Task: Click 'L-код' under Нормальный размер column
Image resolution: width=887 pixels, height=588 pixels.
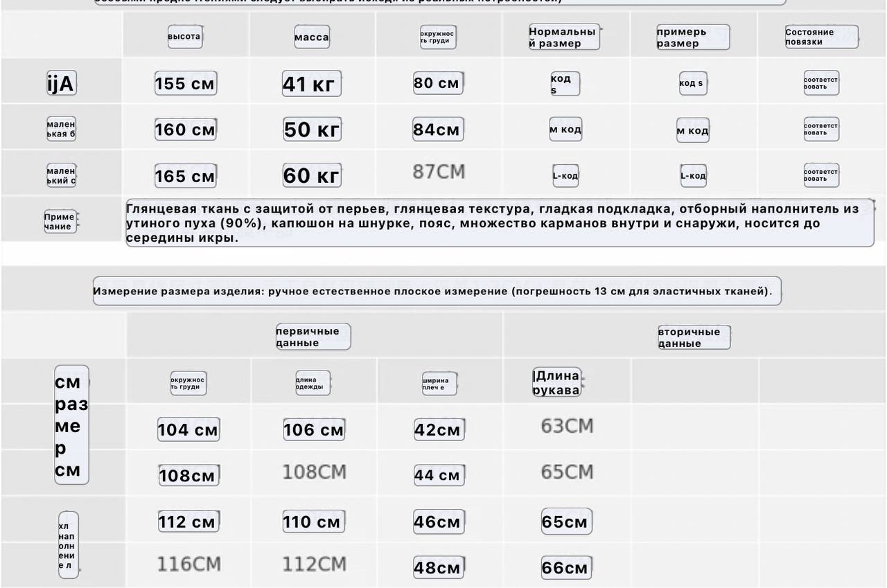Action: pos(565,175)
